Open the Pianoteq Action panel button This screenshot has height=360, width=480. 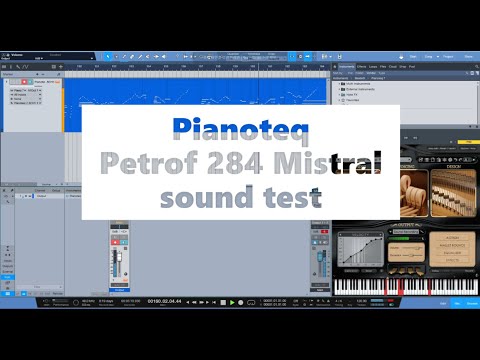(452, 238)
